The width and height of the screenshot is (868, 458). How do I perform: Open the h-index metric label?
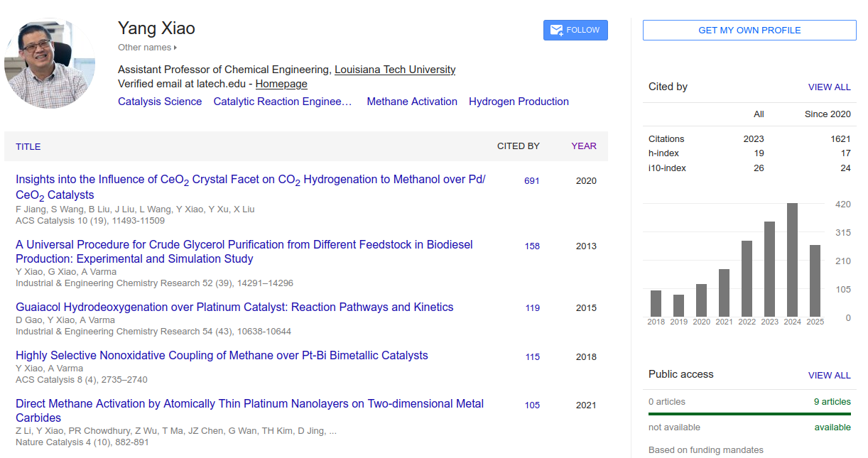pos(663,153)
